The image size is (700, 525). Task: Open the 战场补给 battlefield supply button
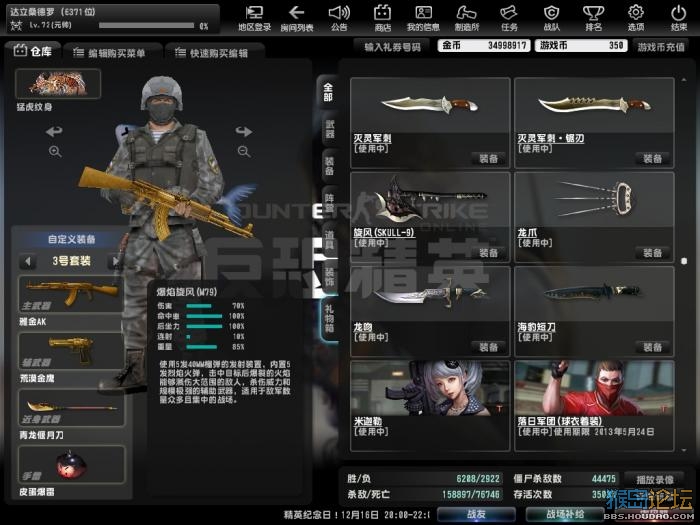(565, 514)
